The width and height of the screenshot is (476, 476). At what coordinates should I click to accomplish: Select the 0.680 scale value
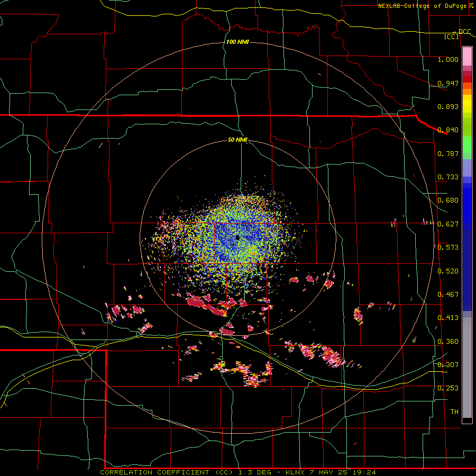click(448, 200)
